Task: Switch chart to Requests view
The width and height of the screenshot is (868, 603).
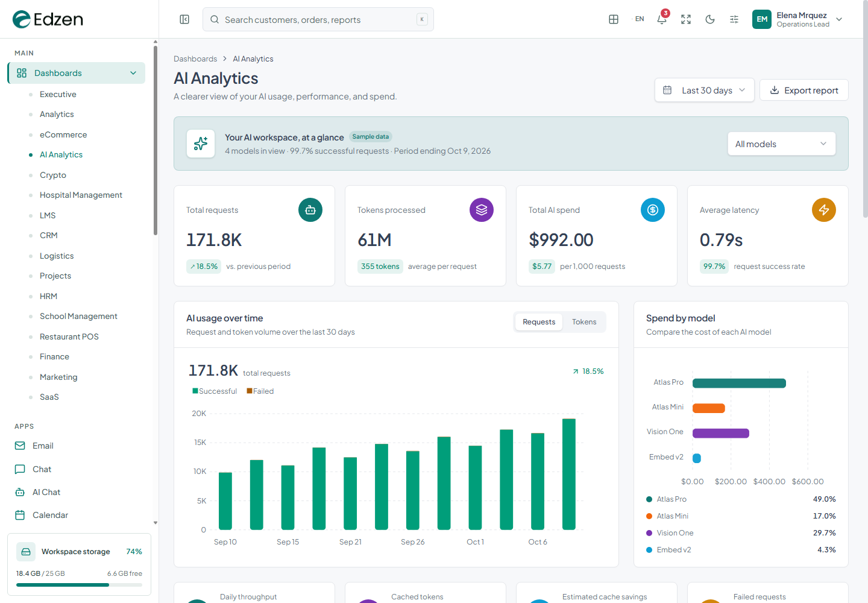Action: coord(539,322)
